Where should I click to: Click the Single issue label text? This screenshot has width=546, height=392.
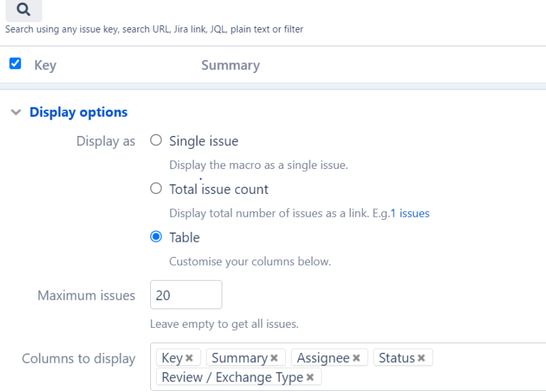click(203, 141)
